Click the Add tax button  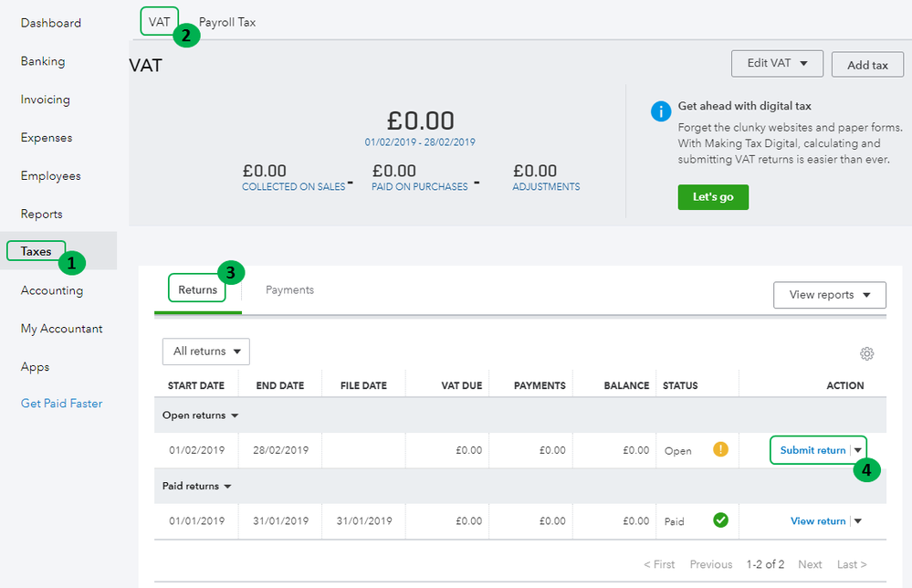point(867,65)
